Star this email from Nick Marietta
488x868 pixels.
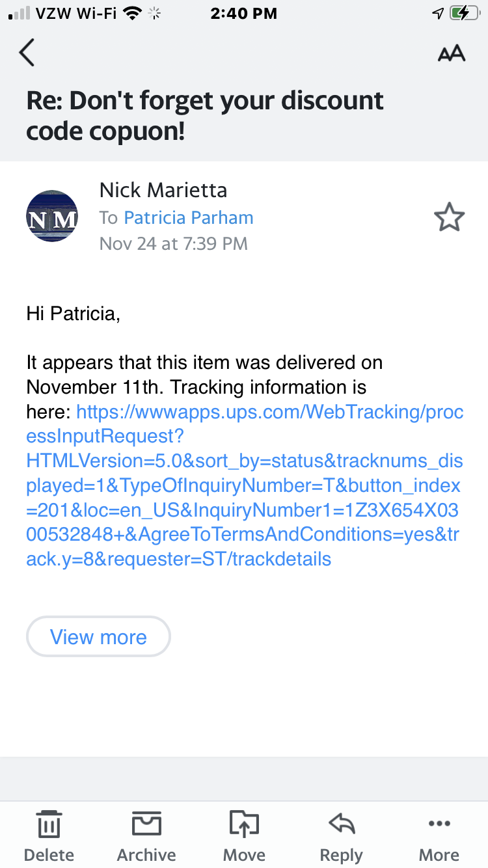coord(449,217)
